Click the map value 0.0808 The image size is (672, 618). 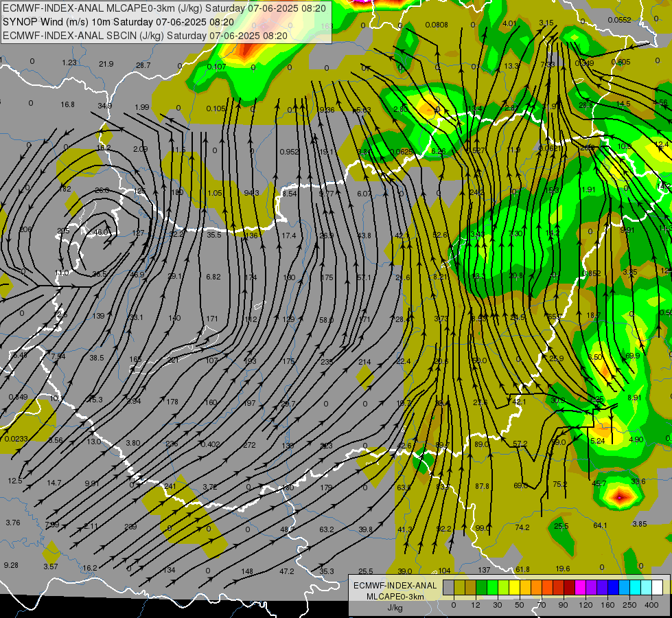pos(437,25)
